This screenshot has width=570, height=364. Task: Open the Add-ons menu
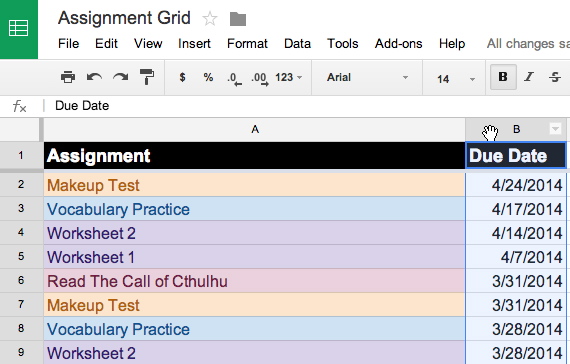coord(398,44)
